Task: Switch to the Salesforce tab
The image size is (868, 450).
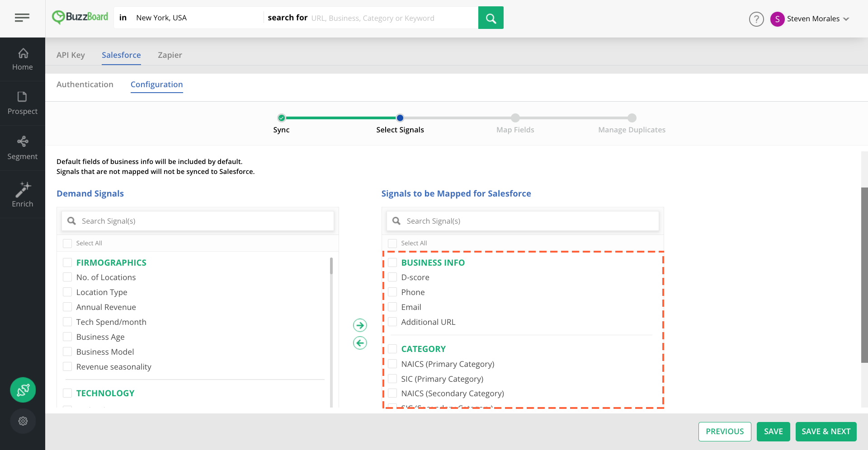Action: (x=121, y=55)
